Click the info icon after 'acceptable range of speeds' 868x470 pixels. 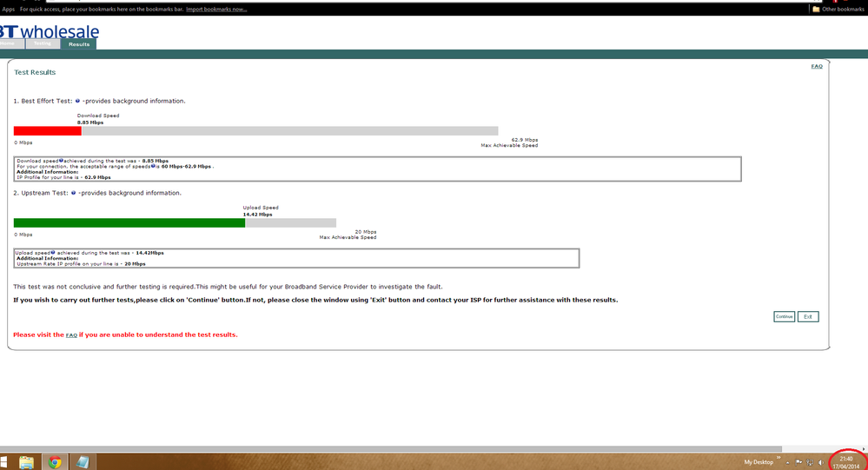153,166
